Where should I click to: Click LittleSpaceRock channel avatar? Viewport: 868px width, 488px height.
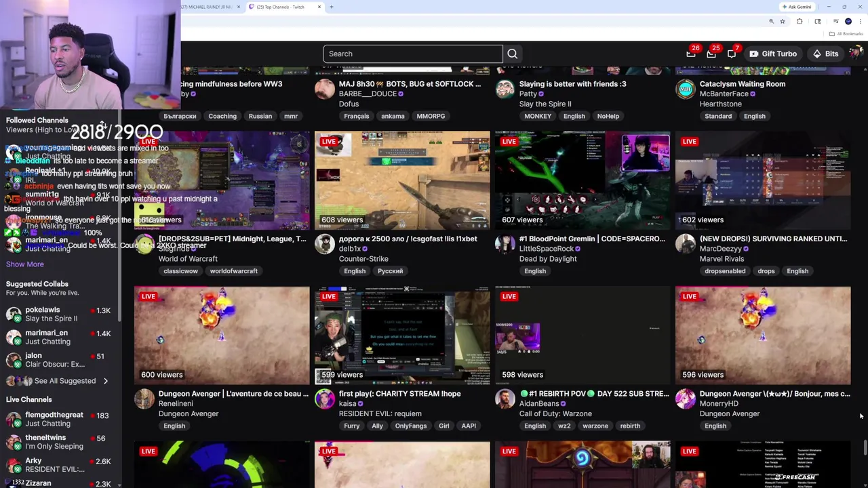(505, 245)
